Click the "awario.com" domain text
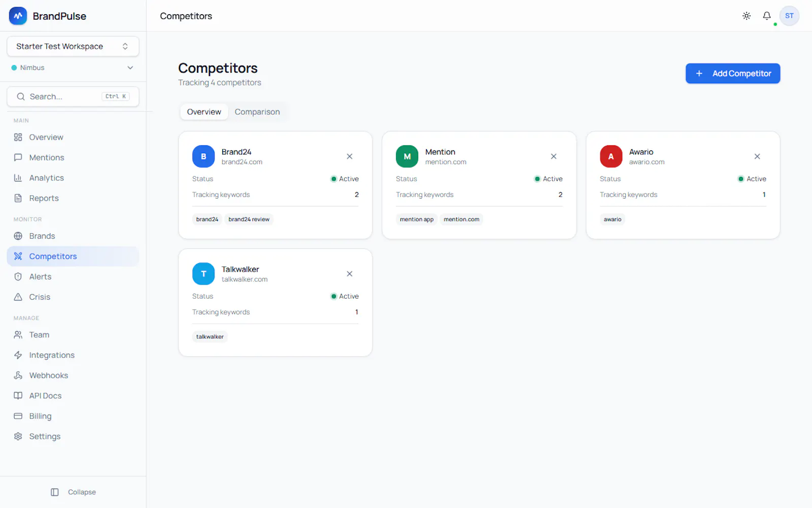This screenshot has height=508, width=812. 647,162
